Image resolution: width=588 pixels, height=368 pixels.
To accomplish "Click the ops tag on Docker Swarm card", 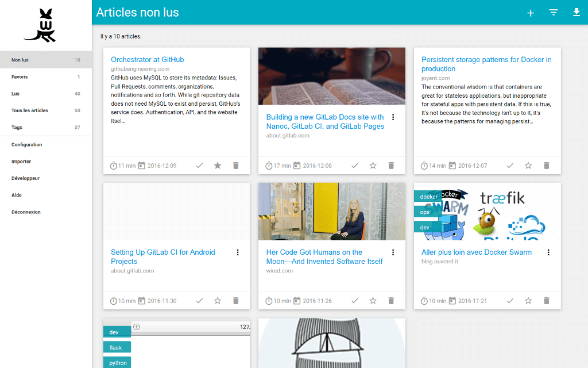I will 425,212.
